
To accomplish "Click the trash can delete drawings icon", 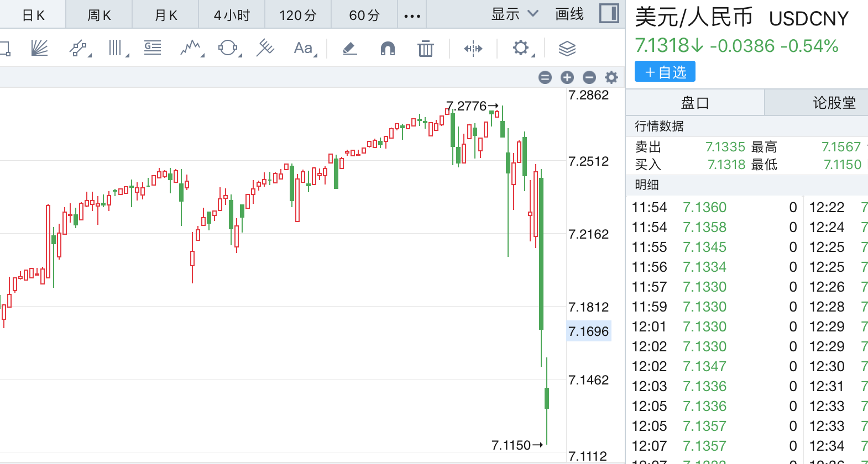I will pos(425,49).
